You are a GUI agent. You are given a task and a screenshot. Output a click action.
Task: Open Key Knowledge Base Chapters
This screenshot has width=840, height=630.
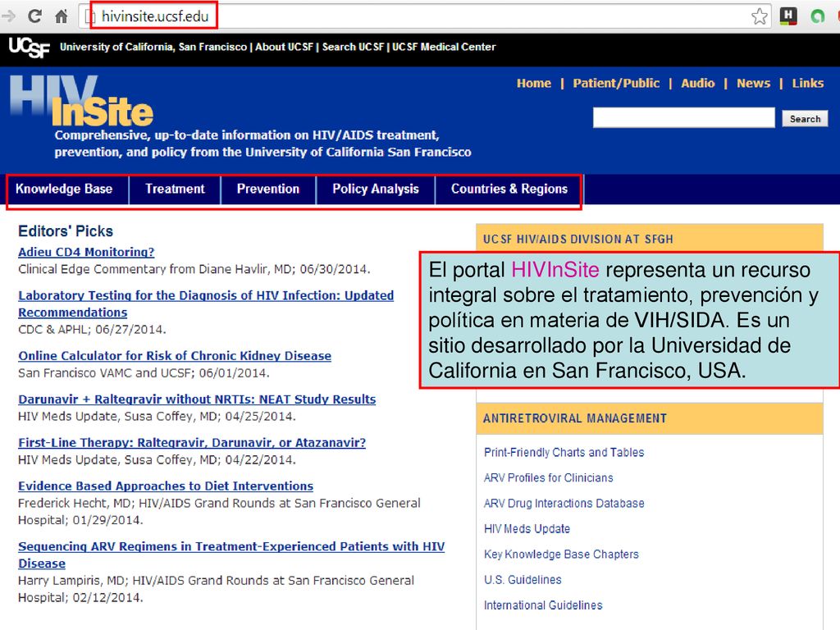click(561, 555)
